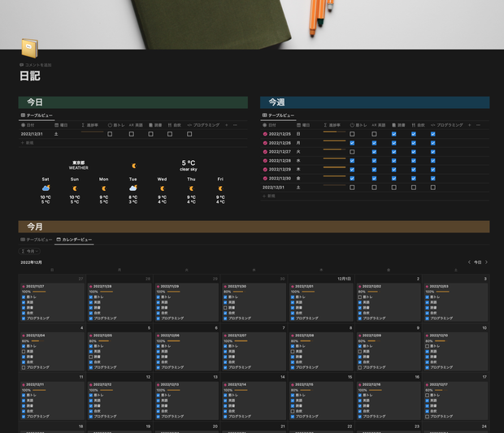Check 筋トレ box on 2022/12/02 calendar card
The image size is (504, 433).
[x=360, y=297]
